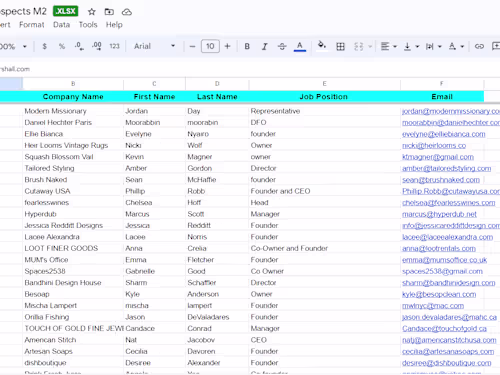Open the fill color bucket
Screen dimensions: 500x375
click(x=322, y=46)
